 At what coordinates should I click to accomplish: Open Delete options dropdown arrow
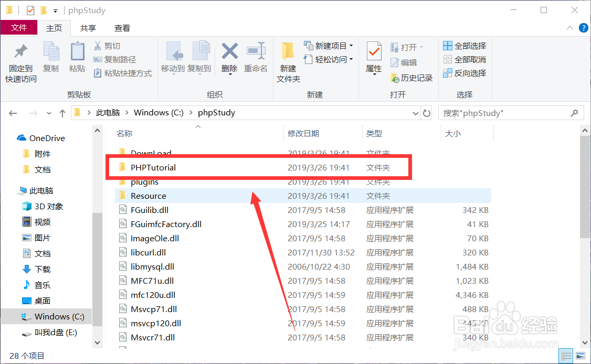coord(229,74)
